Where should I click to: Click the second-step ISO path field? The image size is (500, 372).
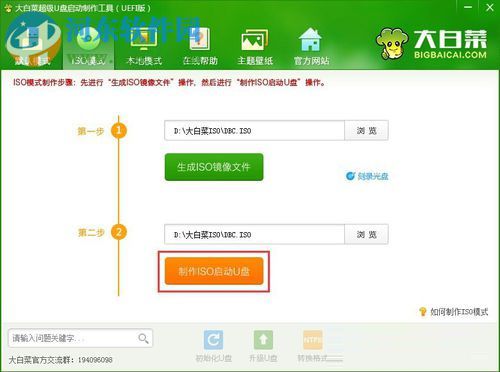[254, 234]
